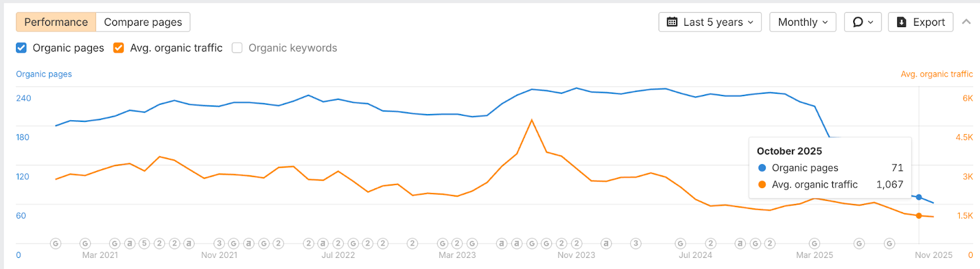
Task: Click the update marker labeled 5
Action: click(x=145, y=243)
